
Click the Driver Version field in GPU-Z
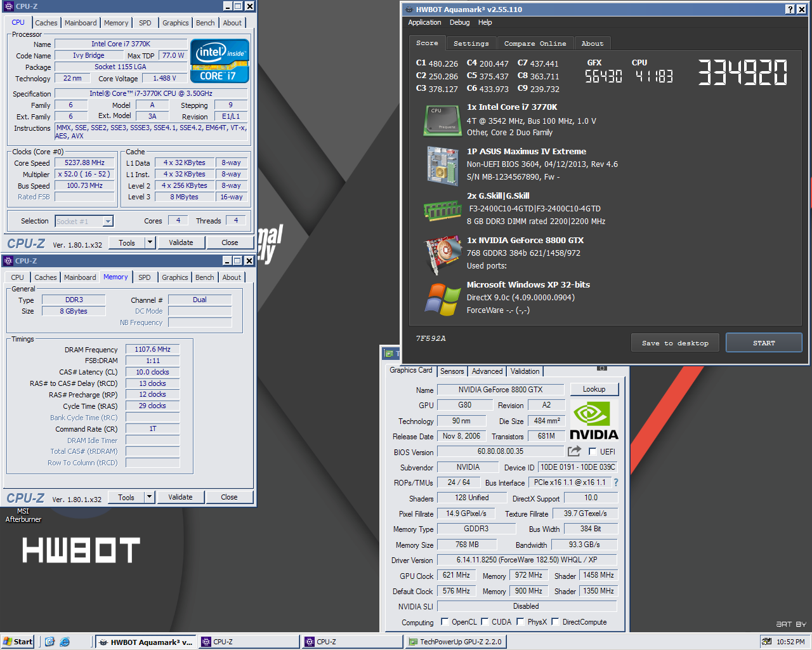coord(527,560)
